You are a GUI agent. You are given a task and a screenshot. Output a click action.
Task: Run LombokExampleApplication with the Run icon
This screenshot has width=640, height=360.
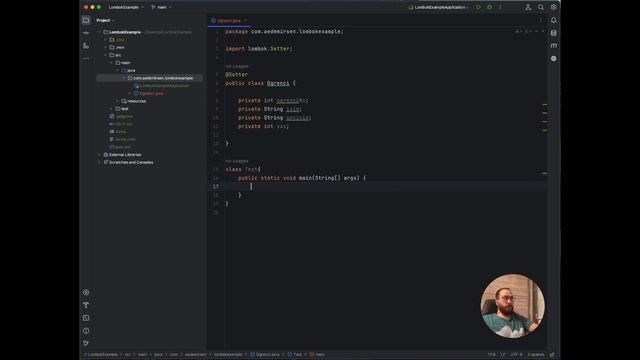(478, 7)
